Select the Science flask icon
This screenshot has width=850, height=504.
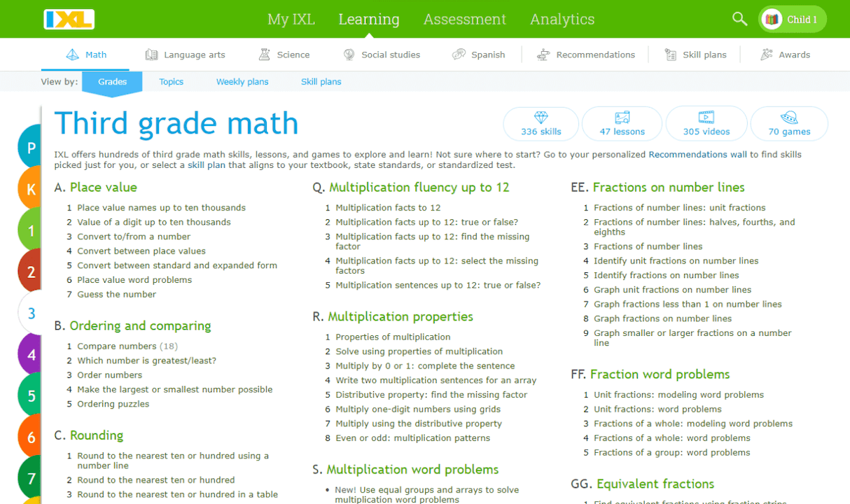click(265, 54)
